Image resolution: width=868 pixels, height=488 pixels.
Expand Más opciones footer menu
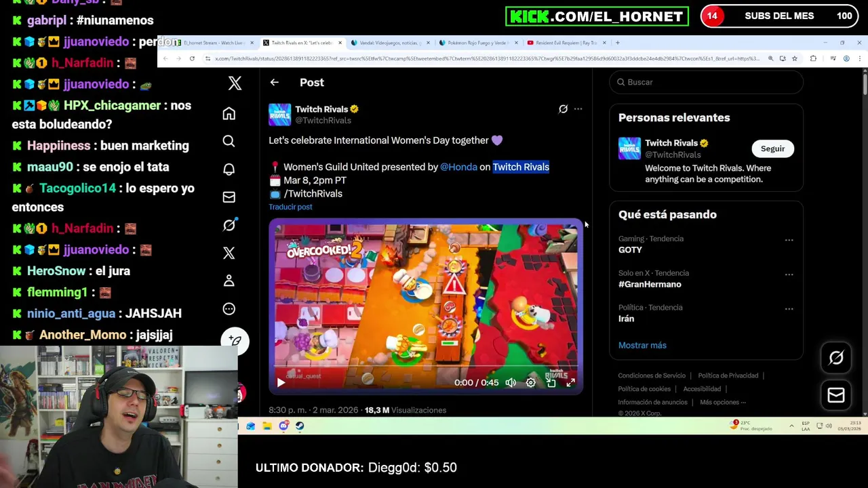[x=723, y=402]
